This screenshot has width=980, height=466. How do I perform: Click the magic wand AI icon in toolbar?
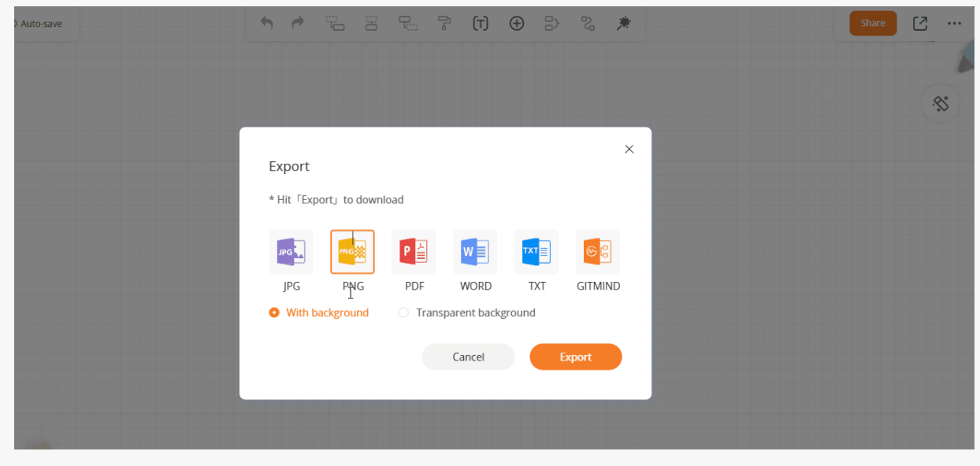click(623, 23)
